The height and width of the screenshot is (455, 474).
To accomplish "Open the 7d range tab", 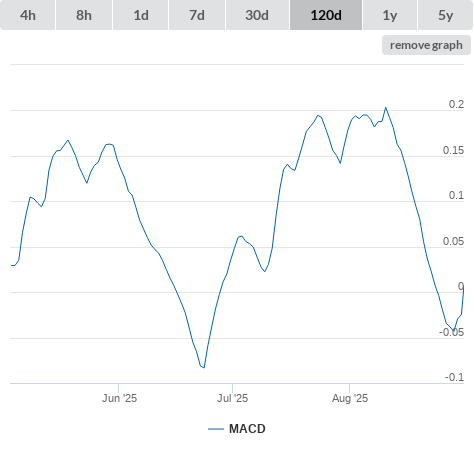I will (x=197, y=15).
